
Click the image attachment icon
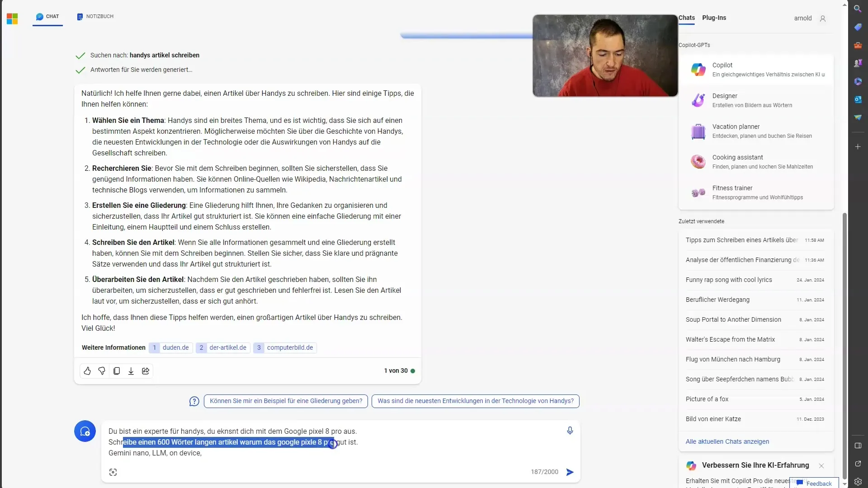click(113, 471)
